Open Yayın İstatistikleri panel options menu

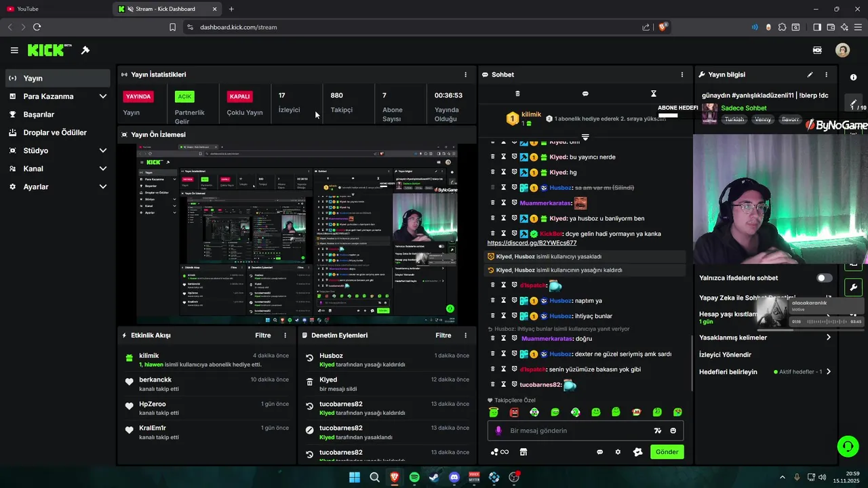(465, 75)
